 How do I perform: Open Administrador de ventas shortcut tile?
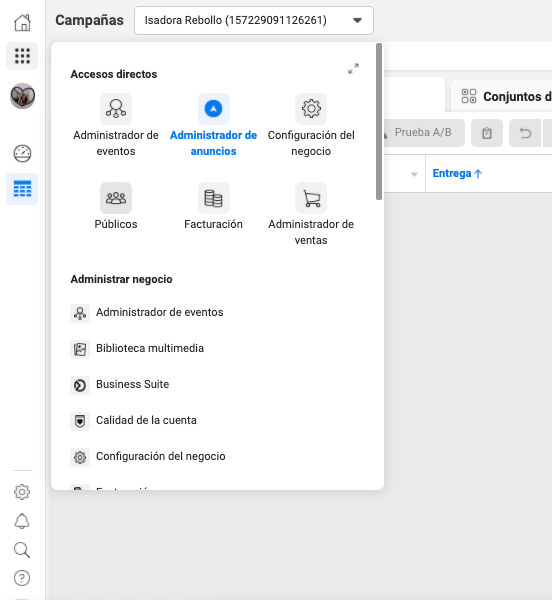coord(311,214)
